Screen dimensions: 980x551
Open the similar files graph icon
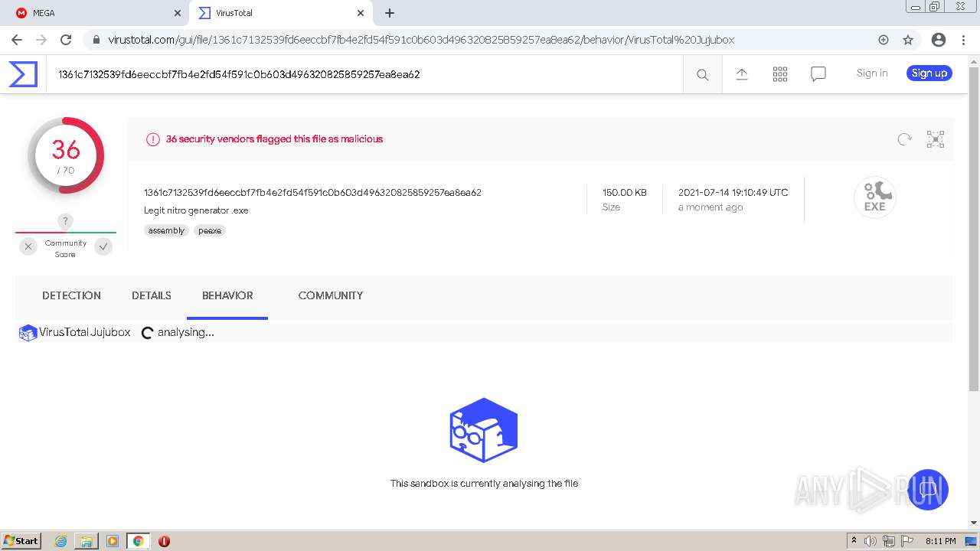(x=936, y=139)
